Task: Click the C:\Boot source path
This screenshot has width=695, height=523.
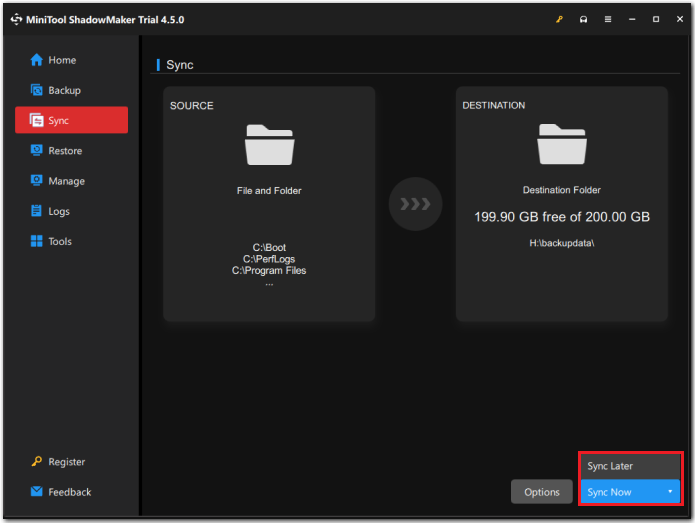Action: [269, 247]
